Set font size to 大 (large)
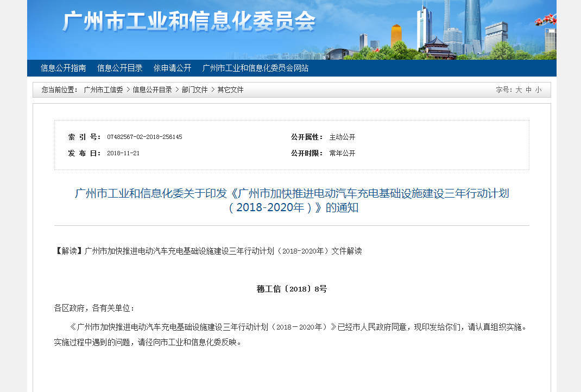The width and height of the screenshot is (581, 392). 519,90
